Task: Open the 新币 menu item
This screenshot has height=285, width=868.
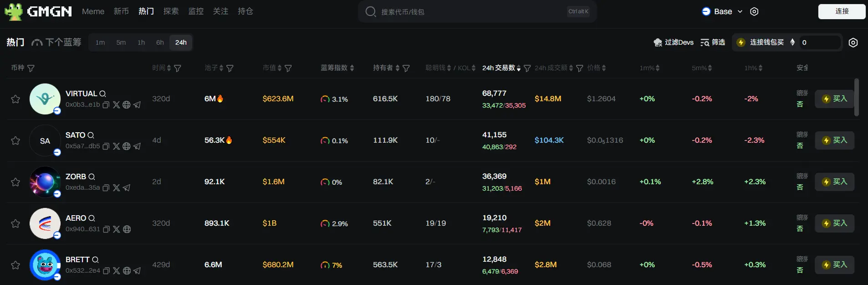Action: pyautogui.click(x=121, y=11)
